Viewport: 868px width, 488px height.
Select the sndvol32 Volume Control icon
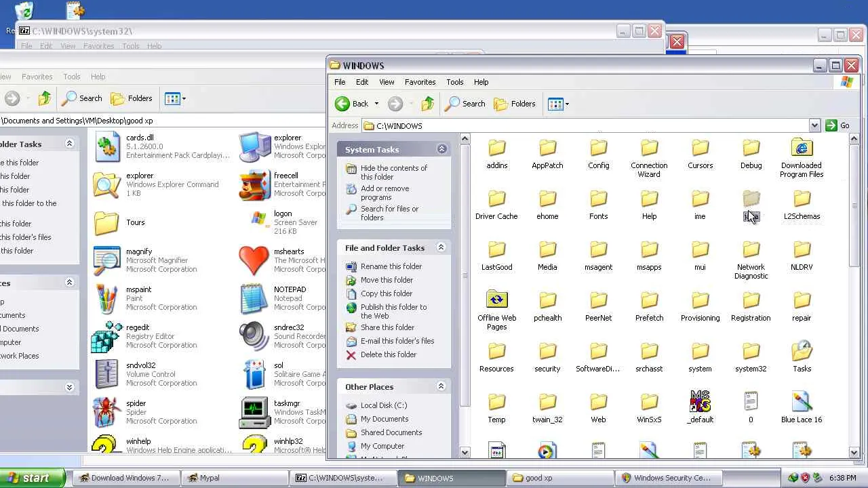tap(107, 374)
